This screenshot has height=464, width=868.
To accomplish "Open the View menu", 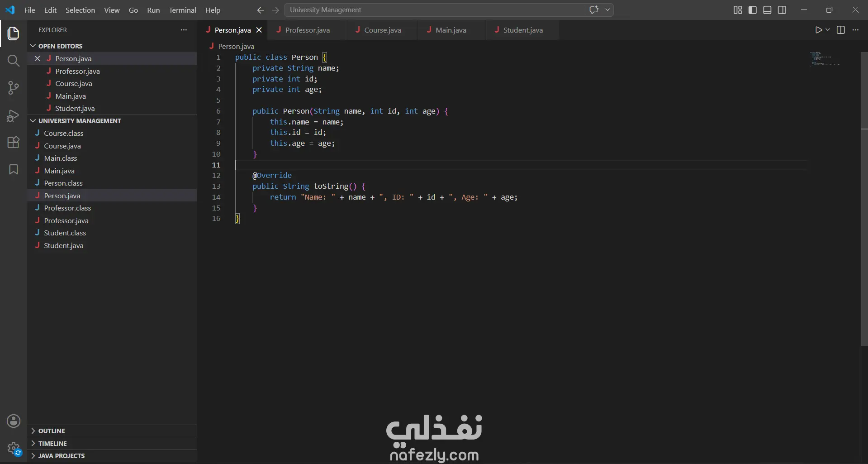I will (x=112, y=10).
